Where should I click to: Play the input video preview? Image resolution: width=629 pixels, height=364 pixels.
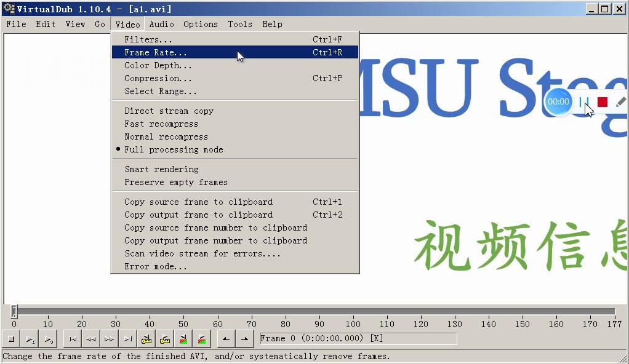[30, 339]
